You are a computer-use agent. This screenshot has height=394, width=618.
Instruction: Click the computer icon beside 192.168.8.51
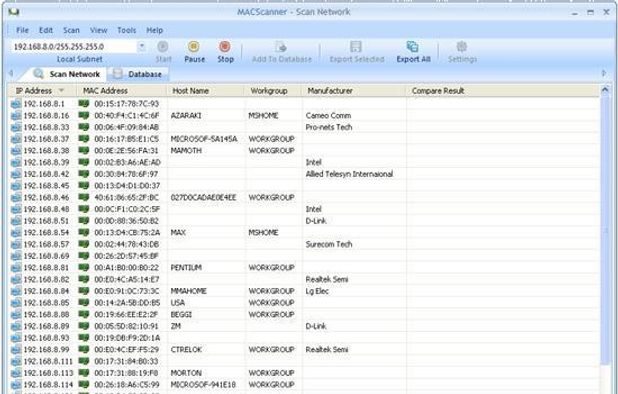coord(16,221)
